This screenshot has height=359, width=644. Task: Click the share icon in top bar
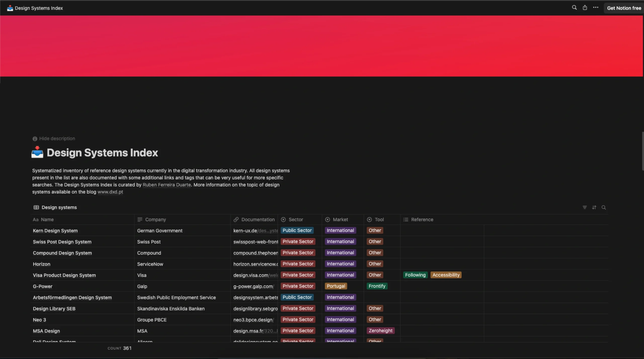click(585, 8)
